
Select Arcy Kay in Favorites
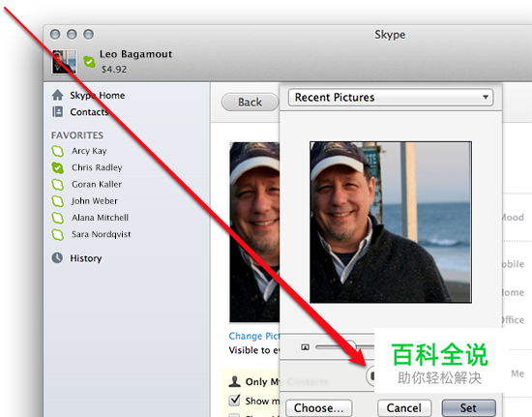pyautogui.click(x=89, y=151)
